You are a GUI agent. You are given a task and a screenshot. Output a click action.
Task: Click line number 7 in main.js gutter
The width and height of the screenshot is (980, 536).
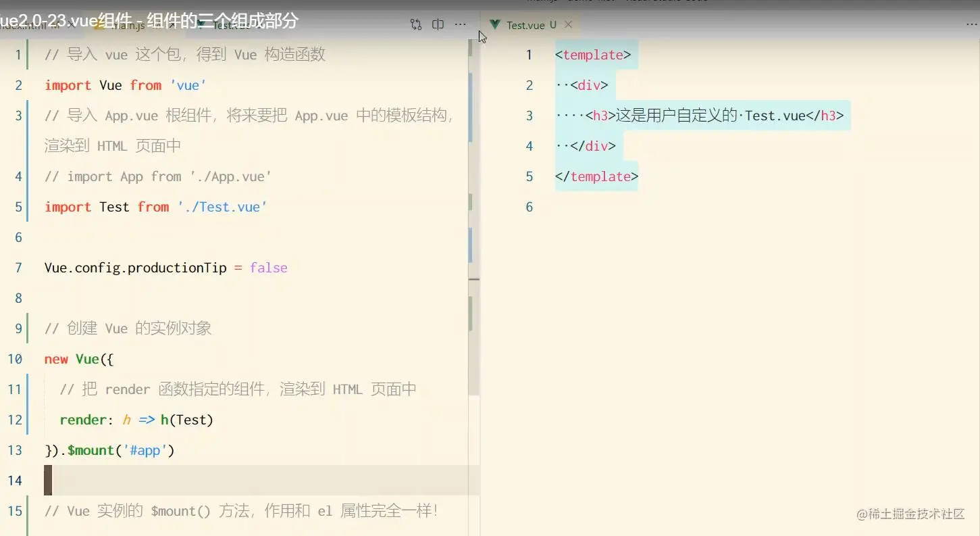pyautogui.click(x=18, y=268)
